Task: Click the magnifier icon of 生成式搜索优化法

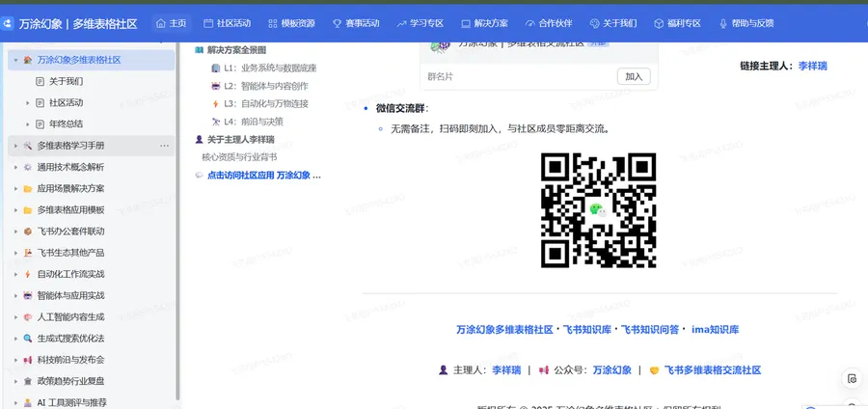Action: pyautogui.click(x=28, y=339)
